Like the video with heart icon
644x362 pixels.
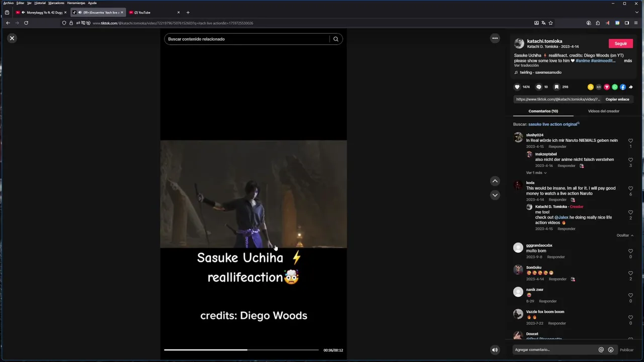pyautogui.click(x=517, y=87)
